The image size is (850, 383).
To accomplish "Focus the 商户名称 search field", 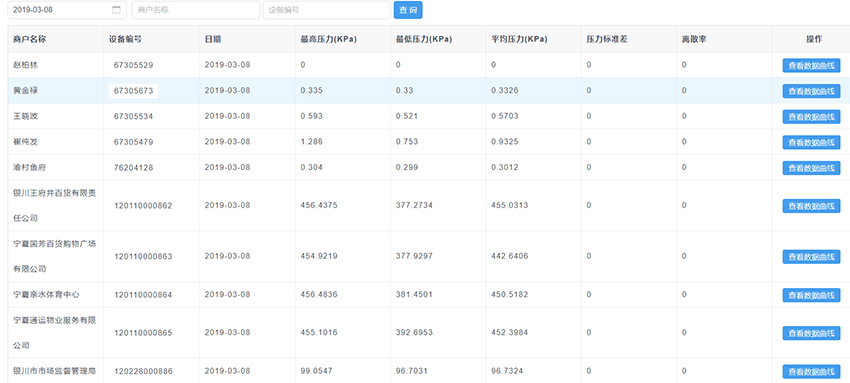I will (196, 10).
